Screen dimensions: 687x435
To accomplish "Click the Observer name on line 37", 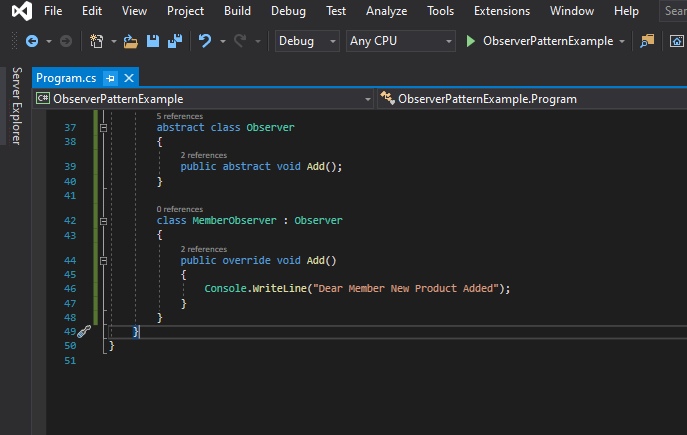I will tap(270, 127).
